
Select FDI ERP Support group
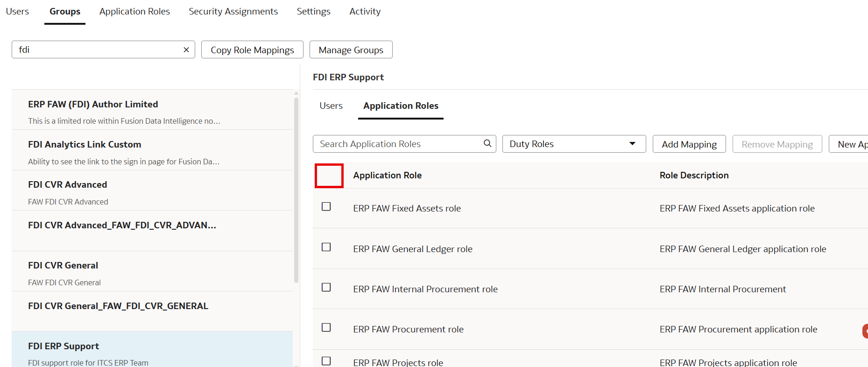click(152, 349)
